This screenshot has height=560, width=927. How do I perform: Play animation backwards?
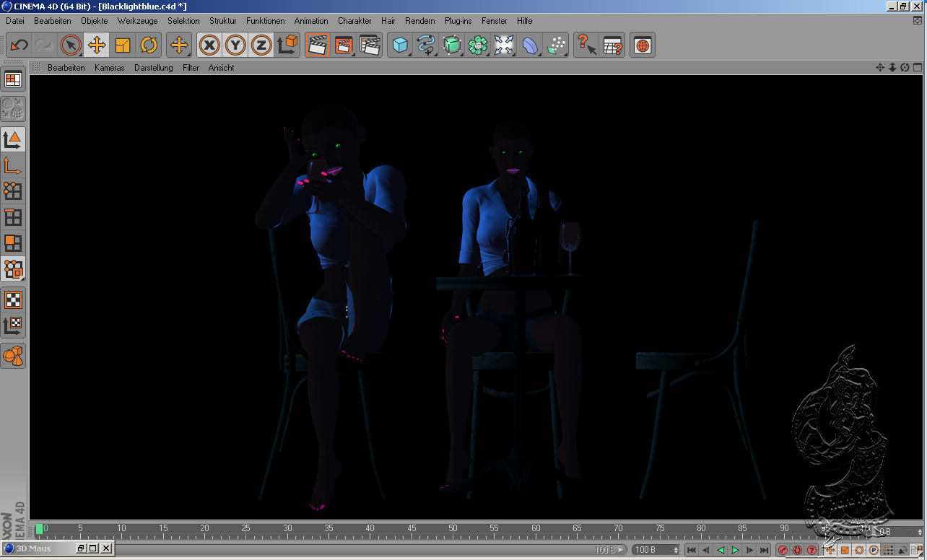[x=721, y=551]
